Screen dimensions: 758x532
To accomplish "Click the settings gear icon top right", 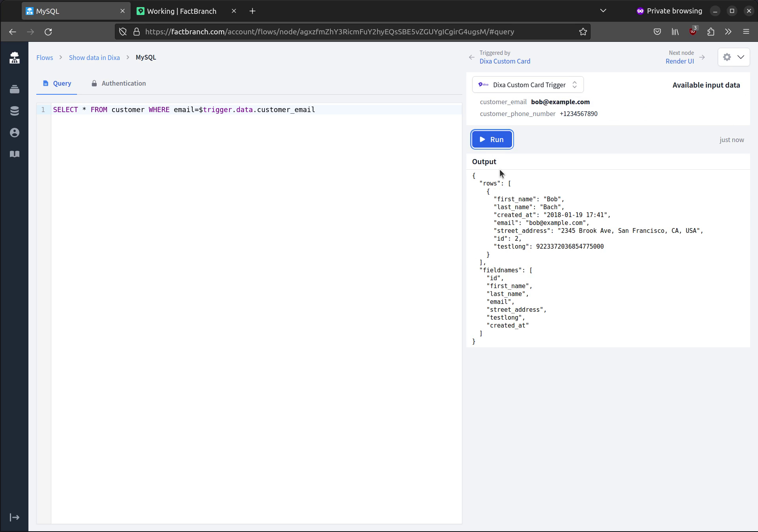I will point(728,57).
